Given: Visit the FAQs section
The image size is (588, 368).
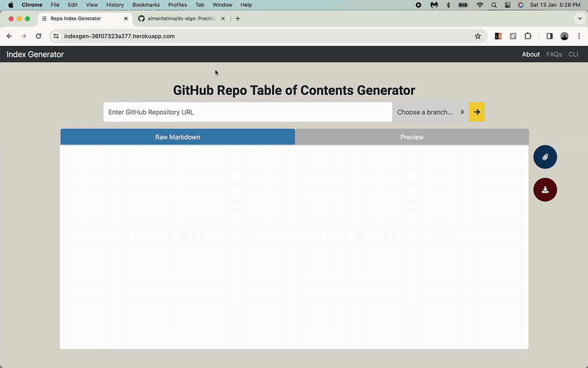Looking at the screenshot, I should 554,54.
